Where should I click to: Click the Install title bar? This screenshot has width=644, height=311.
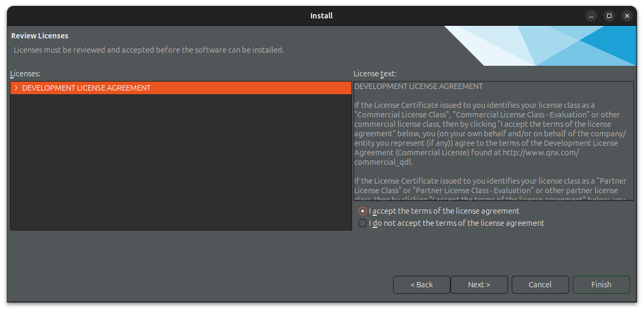321,16
